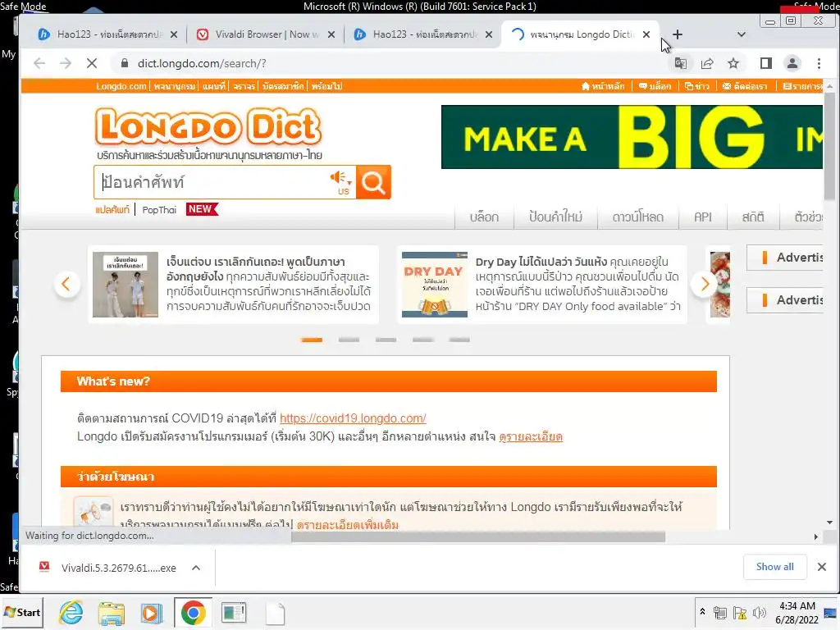Switch to first Hao123 tab
Viewport: 840px width, 630px height.
point(109,34)
